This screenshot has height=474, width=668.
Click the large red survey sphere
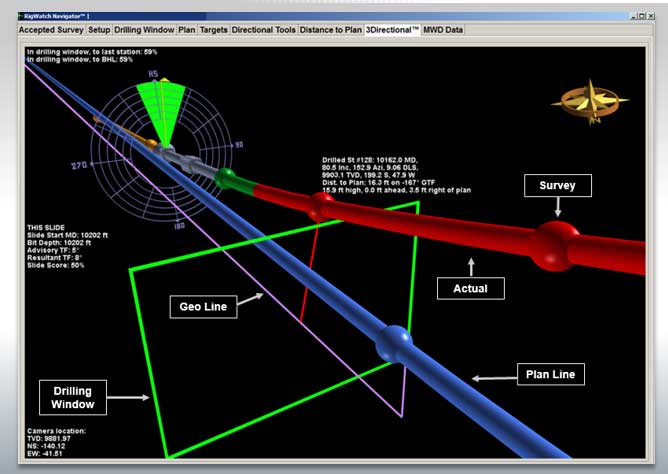[x=556, y=243]
